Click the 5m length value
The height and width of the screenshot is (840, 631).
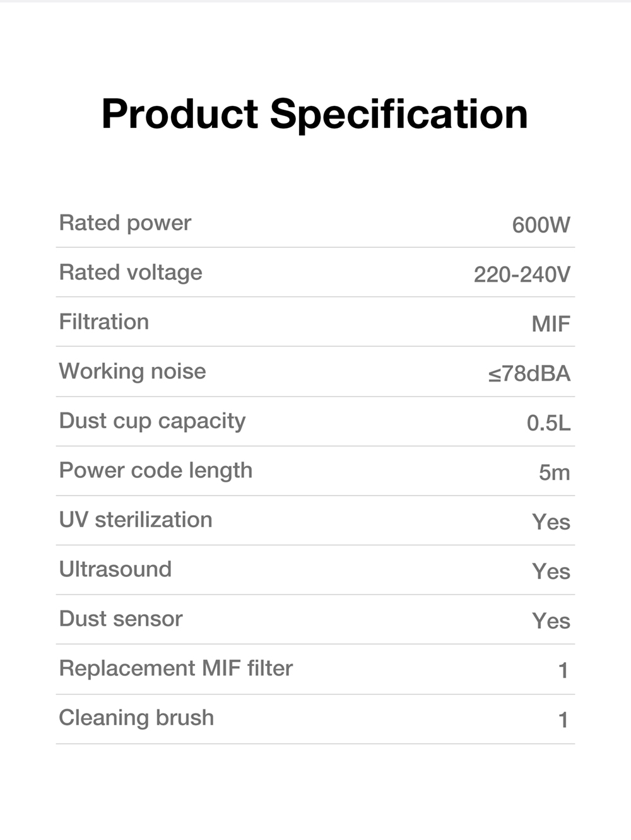[x=554, y=472]
